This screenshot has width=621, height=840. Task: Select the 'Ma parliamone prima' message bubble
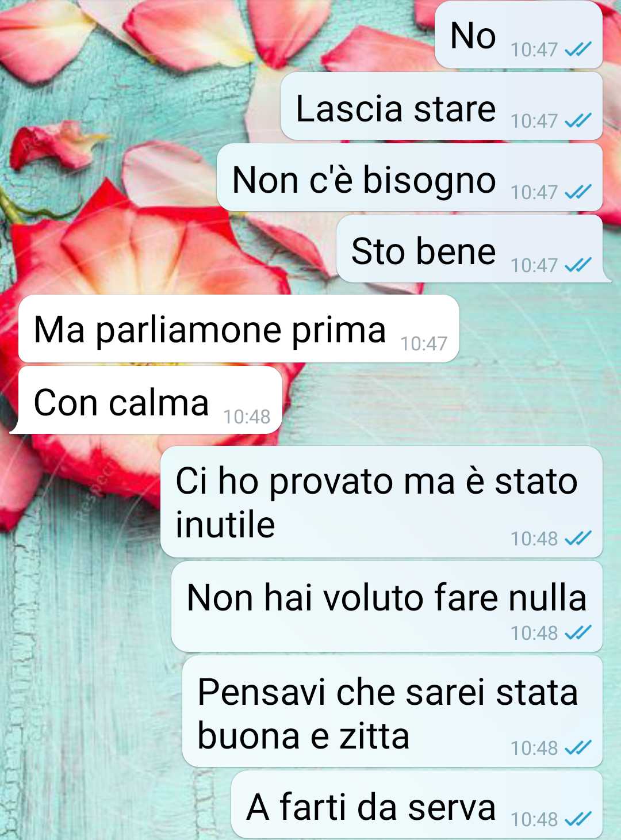coord(239,329)
